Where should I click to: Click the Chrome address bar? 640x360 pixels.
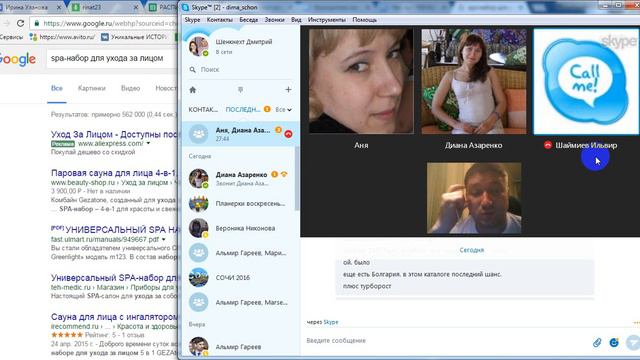[x=104, y=23]
